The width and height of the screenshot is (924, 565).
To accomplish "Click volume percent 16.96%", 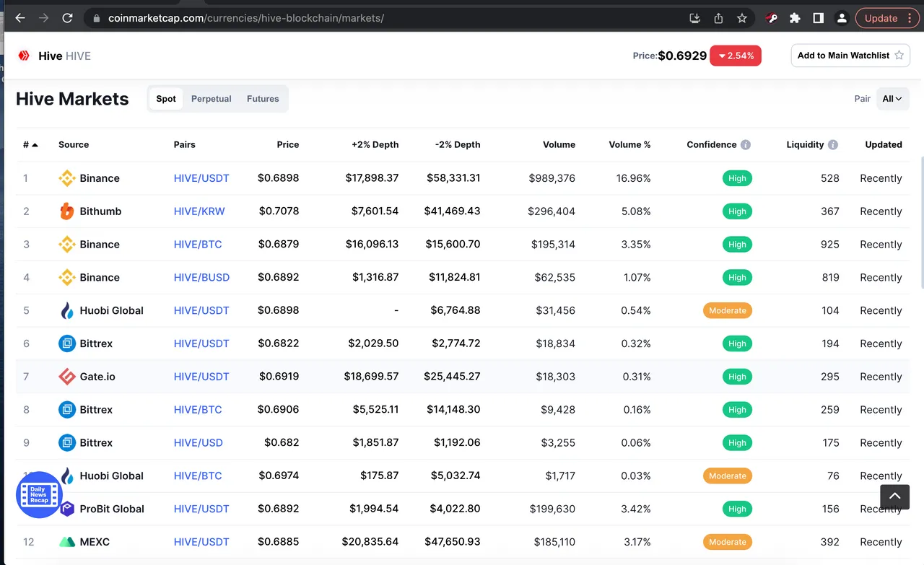I will [634, 178].
